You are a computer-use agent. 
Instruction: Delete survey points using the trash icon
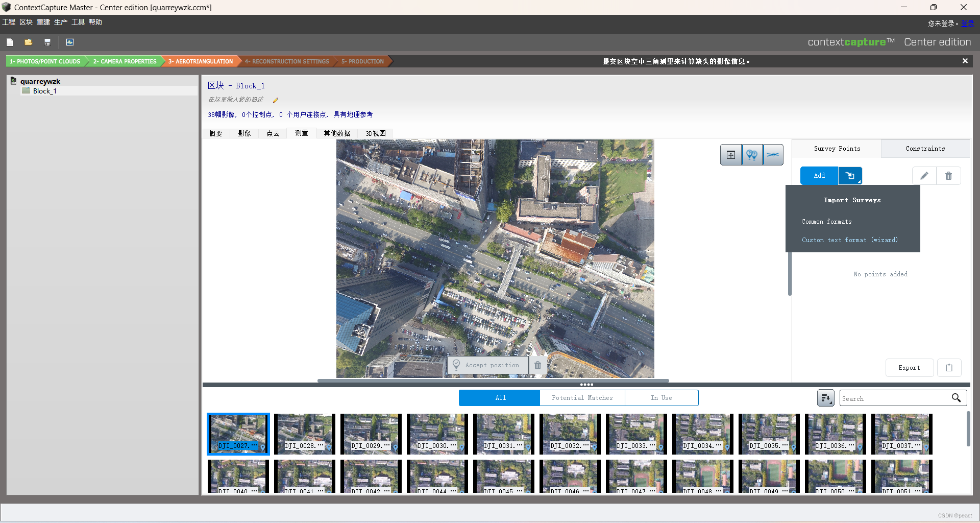948,175
